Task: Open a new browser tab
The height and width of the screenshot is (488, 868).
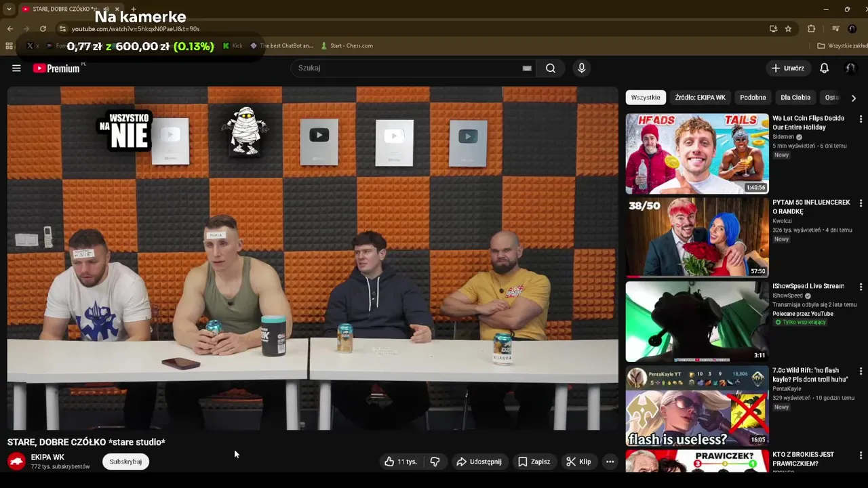Action: pyautogui.click(x=133, y=9)
